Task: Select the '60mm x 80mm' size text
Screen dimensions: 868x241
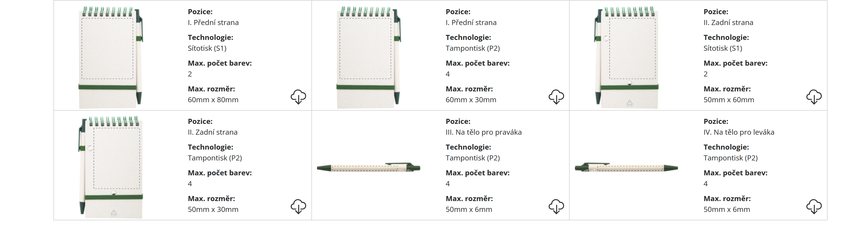Action: (213, 100)
